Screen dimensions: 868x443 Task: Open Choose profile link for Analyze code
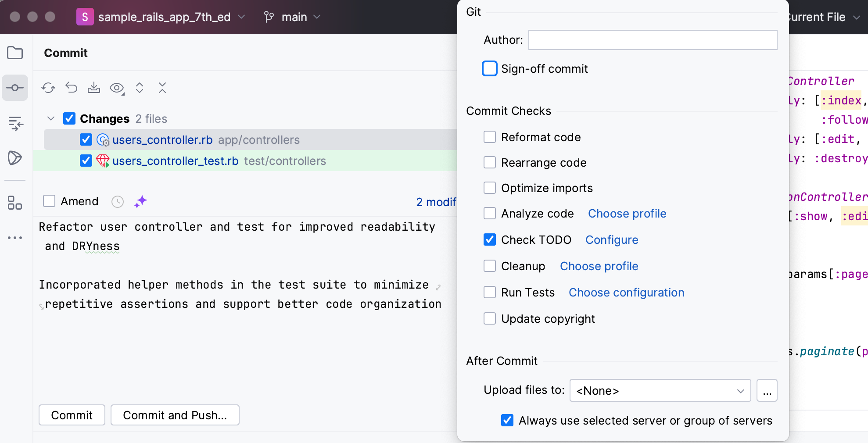click(627, 214)
